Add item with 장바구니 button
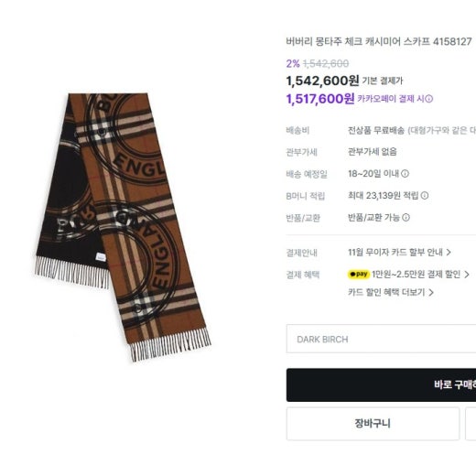Viewport: 476px width, 476px height. (x=373, y=423)
